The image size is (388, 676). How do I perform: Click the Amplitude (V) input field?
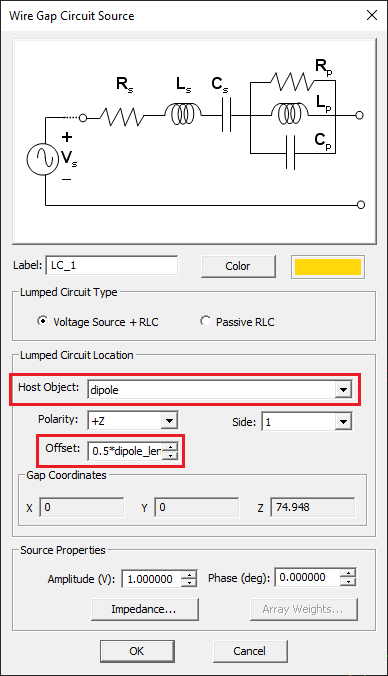(x=153, y=579)
